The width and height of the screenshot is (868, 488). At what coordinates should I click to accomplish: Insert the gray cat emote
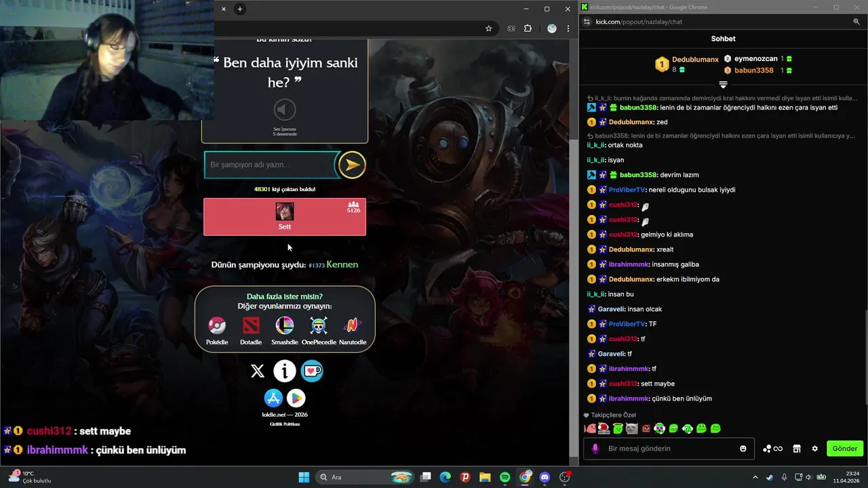pos(631,428)
